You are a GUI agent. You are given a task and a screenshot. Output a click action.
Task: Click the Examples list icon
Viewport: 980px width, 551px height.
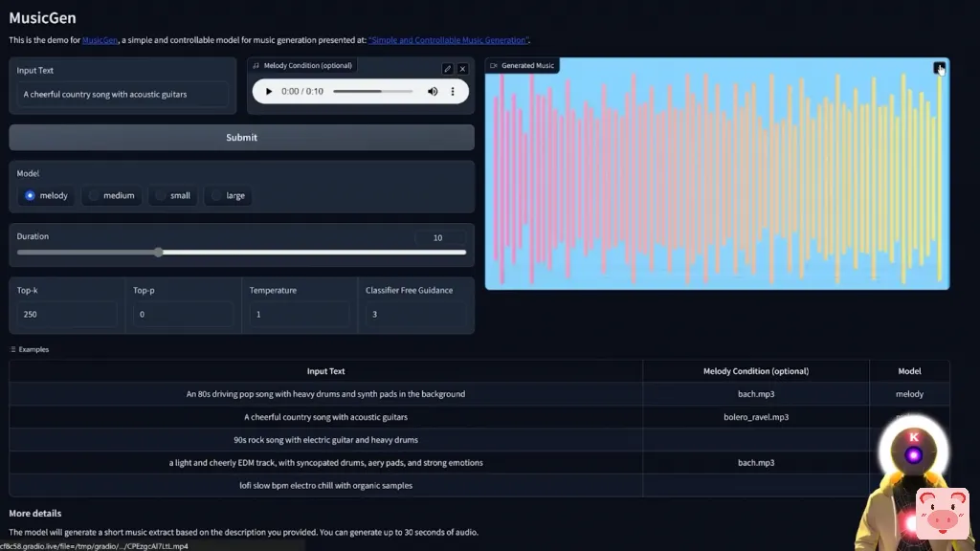[x=12, y=349]
